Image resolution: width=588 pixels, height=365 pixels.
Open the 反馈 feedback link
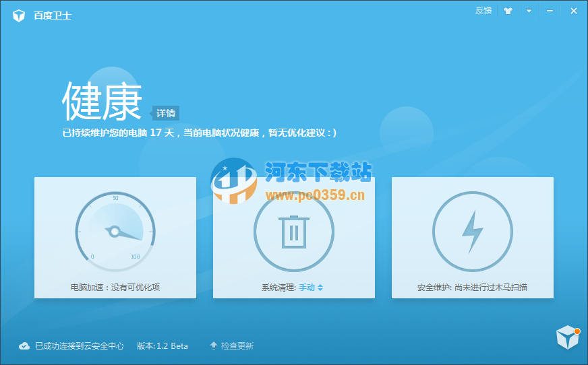483,11
